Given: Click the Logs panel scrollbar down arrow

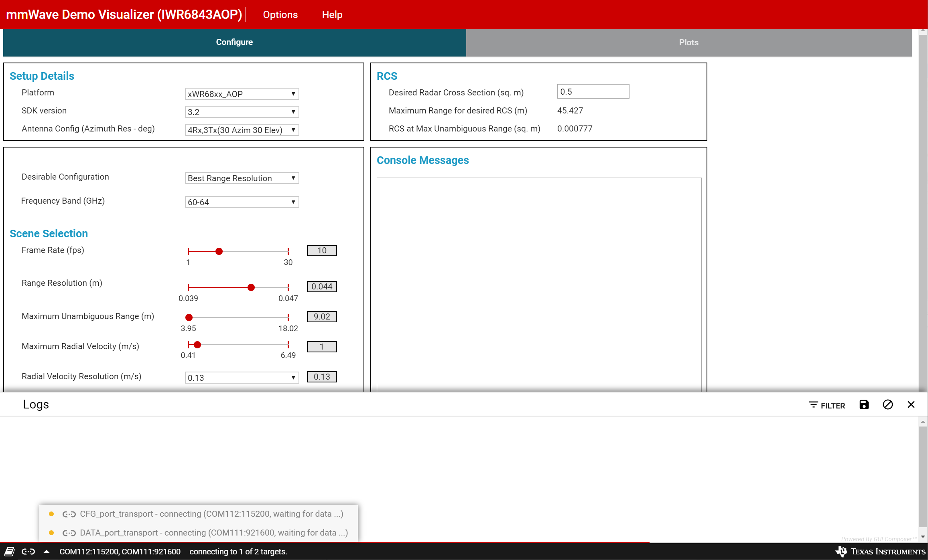Looking at the screenshot, I should [923, 537].
